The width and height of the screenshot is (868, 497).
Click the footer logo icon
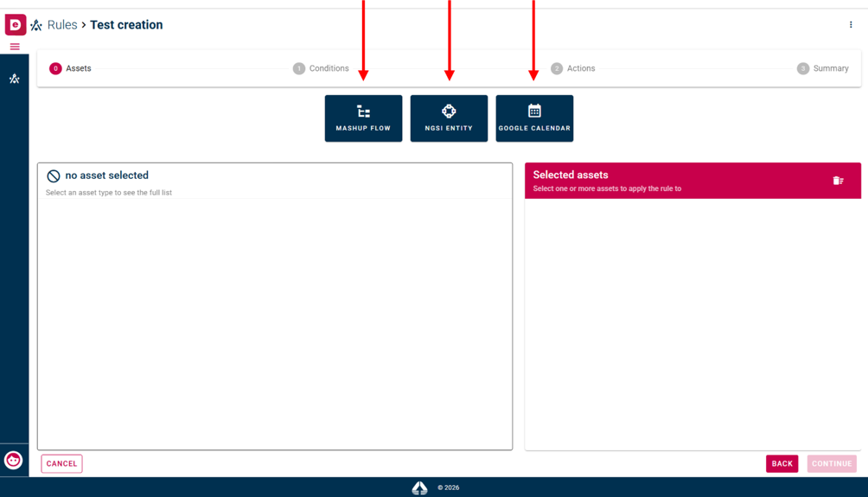tap(419, 487)
